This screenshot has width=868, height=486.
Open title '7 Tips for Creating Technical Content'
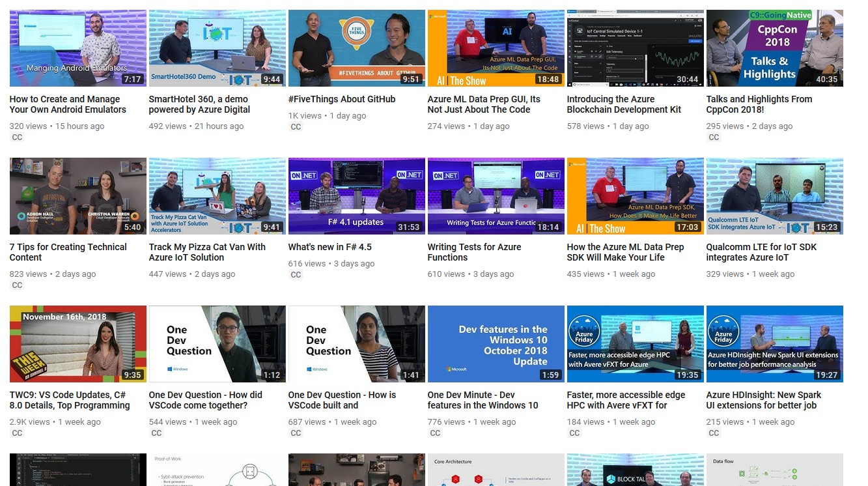(68, 252)
